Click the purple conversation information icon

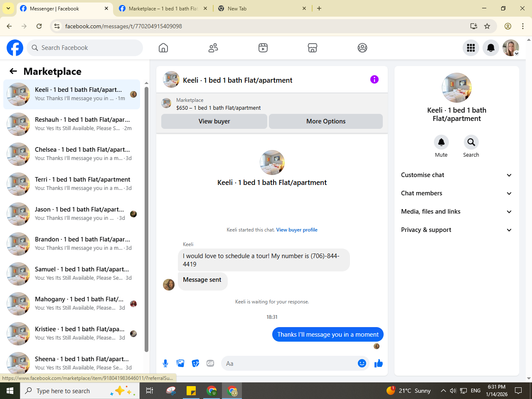pyautogui.click(x=374, y=79)
